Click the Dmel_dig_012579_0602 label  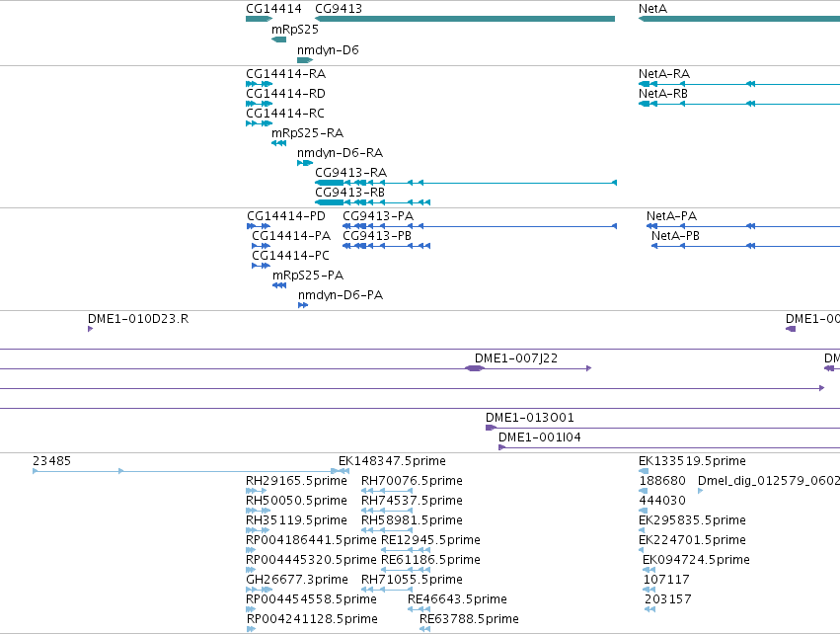tap(769, 481)
